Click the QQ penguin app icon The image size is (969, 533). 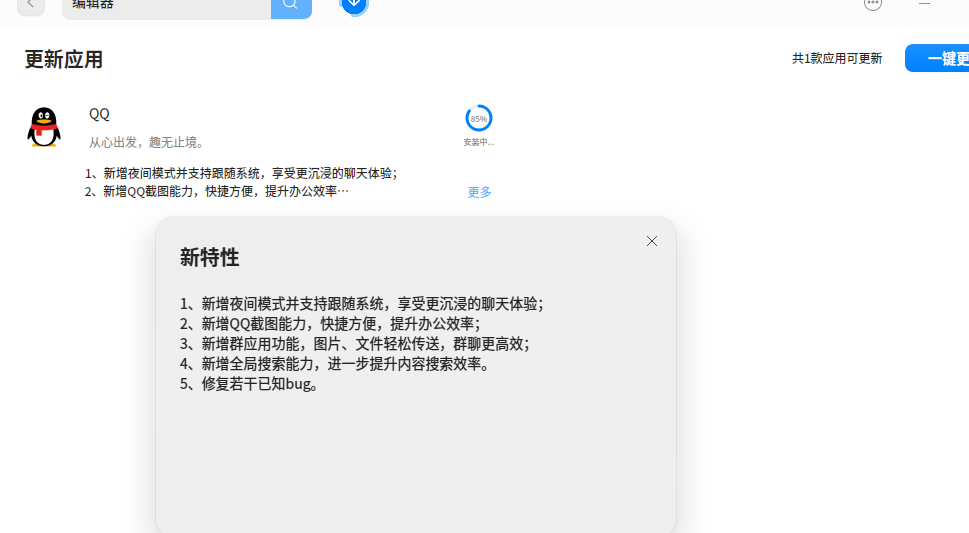pos(44,127)
